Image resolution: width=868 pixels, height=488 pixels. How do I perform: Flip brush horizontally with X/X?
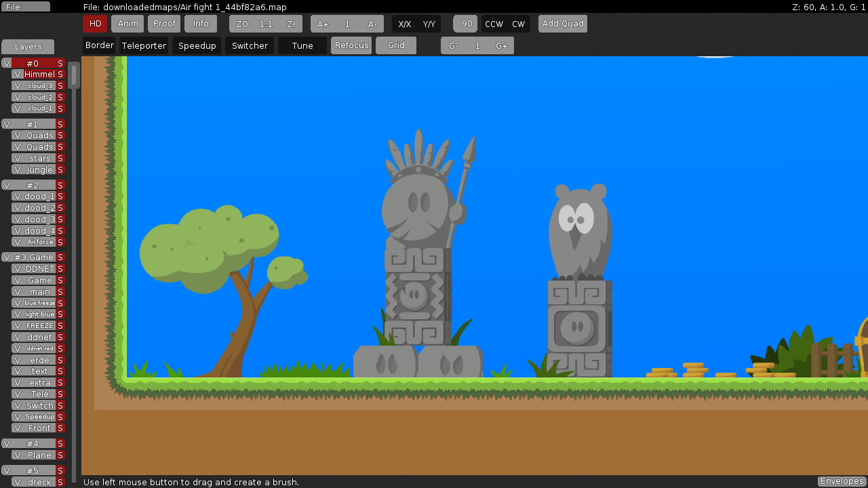(404, 24)
